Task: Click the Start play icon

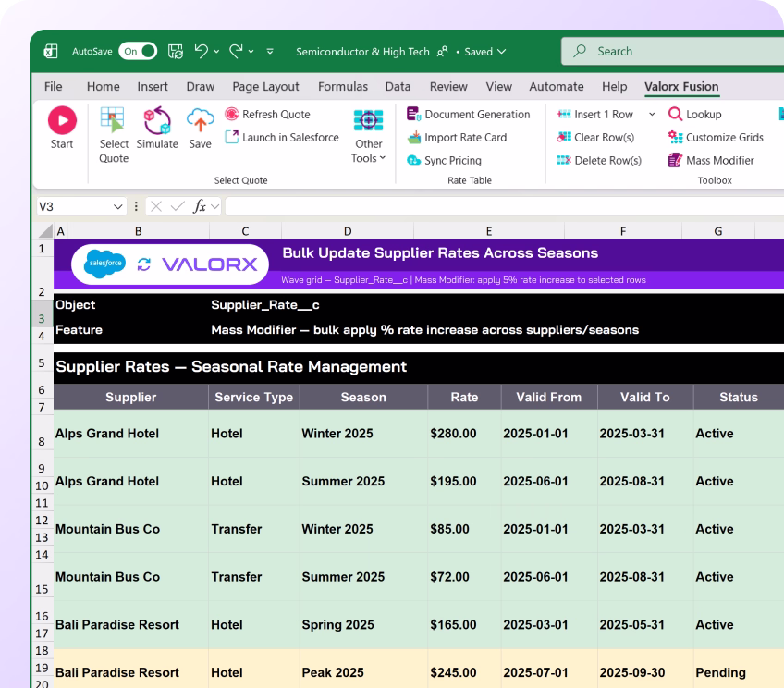Action: [x=62, y=120]
